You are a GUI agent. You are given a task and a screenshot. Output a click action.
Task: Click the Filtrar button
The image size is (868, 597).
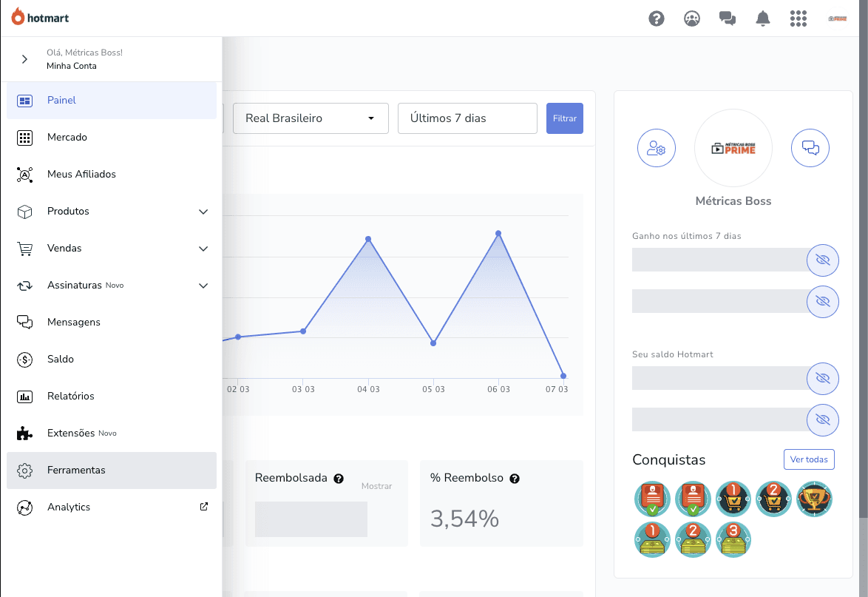[x=564, y=118]
